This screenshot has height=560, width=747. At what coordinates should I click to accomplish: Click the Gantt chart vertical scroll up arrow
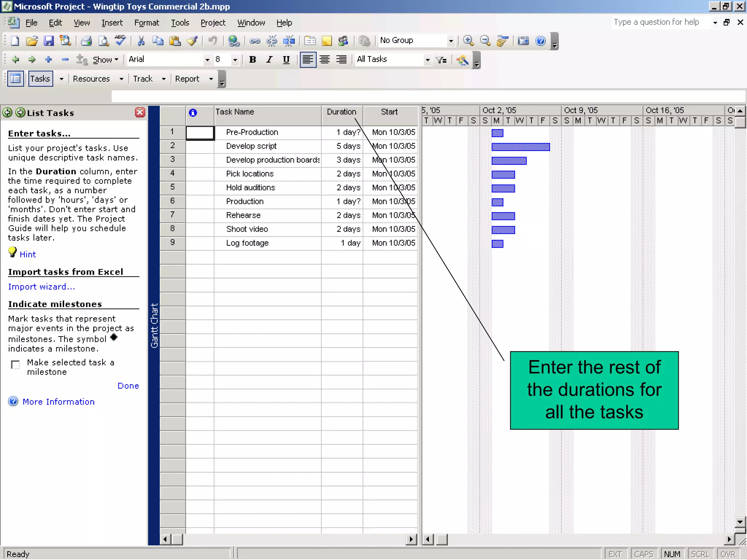740,110
